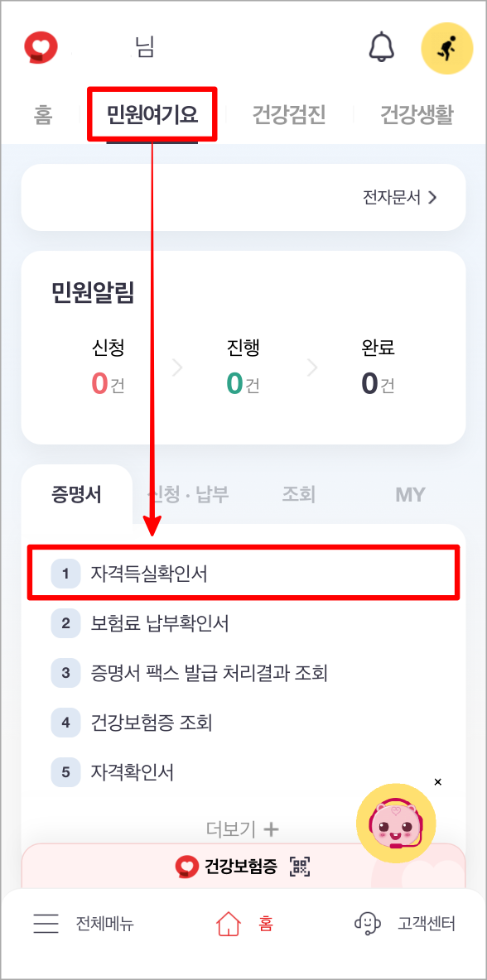Switch to the 민원여기요 tab
Screen dimensions: 487x980
click(152, 115)
